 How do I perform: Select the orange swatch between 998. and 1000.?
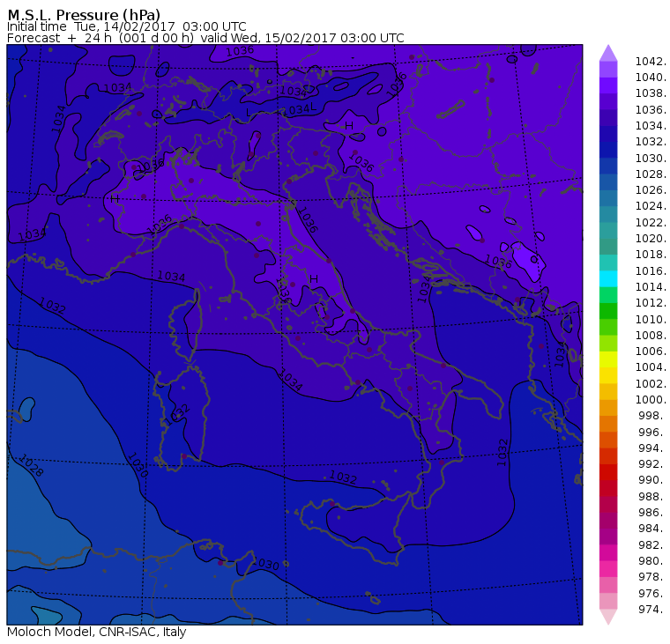(x=608, y=408)
